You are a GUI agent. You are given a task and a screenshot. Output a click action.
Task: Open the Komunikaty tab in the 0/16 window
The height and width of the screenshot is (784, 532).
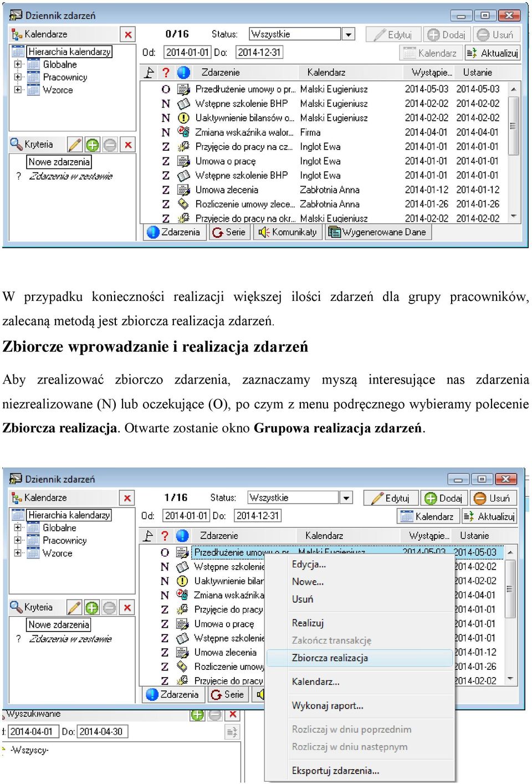pyautogui.click(x=288, y=232)
